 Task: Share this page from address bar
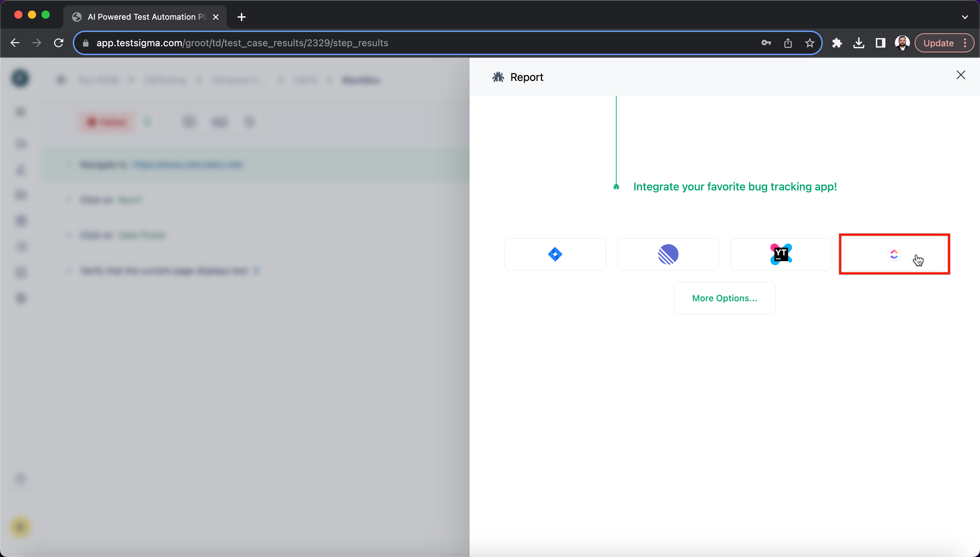788,43
